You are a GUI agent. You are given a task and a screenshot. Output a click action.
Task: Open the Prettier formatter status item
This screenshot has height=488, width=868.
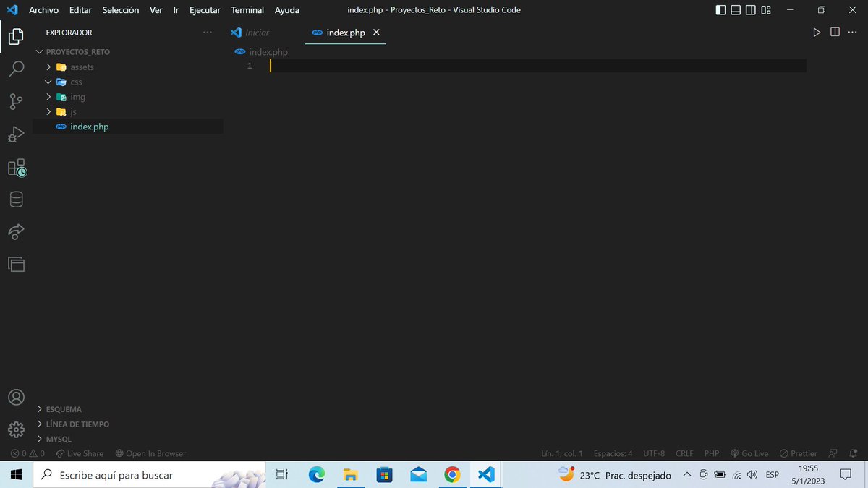[798, 453]
